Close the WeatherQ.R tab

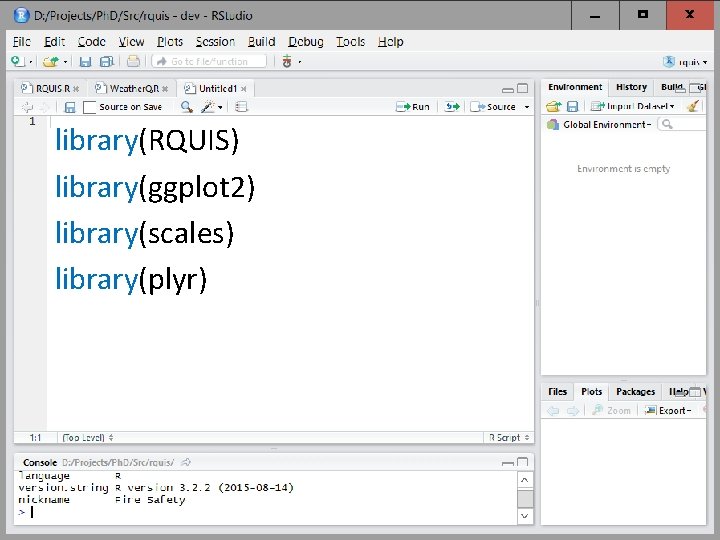165,89
